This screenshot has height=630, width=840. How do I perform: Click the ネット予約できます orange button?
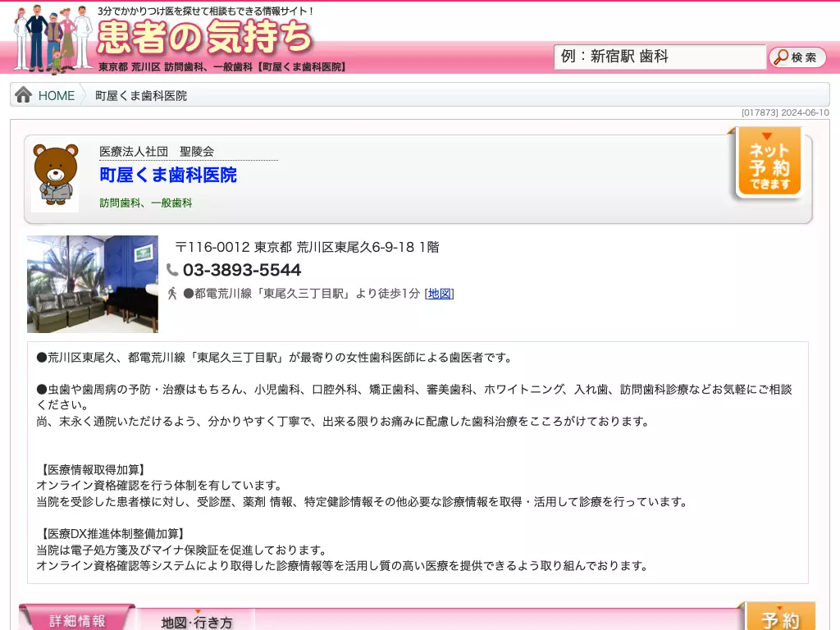click(x=769, y=162)
